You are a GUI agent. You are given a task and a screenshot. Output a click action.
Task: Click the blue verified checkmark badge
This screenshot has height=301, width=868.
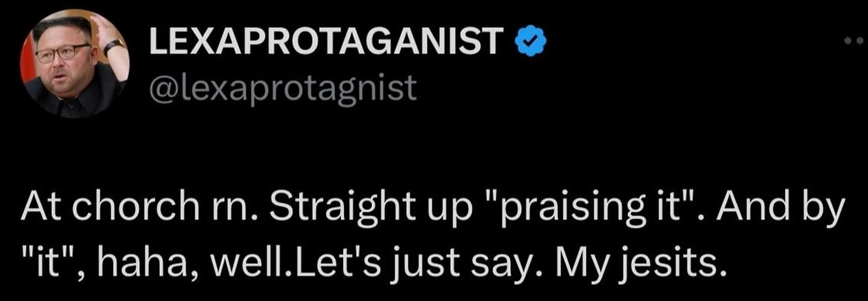point(530,41)
